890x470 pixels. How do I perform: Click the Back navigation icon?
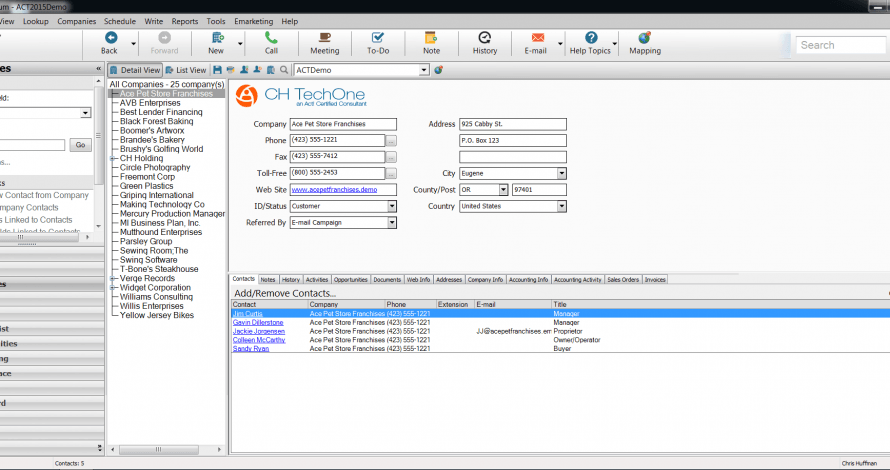(x=111, y=37)
